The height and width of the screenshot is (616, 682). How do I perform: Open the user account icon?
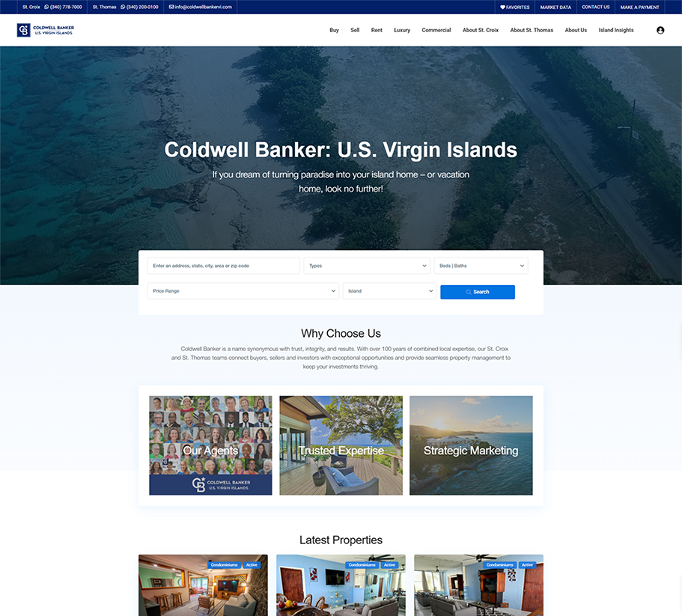coord(660,30)
